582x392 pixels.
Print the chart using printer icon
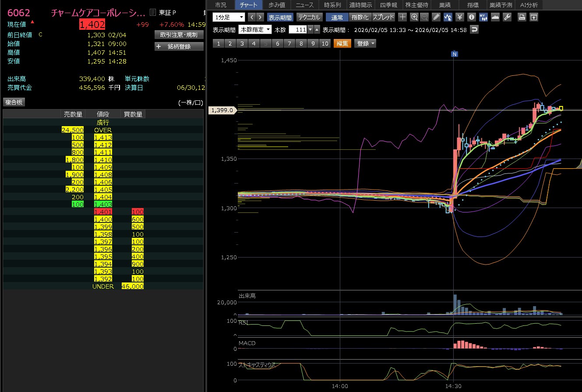(522, 17)
